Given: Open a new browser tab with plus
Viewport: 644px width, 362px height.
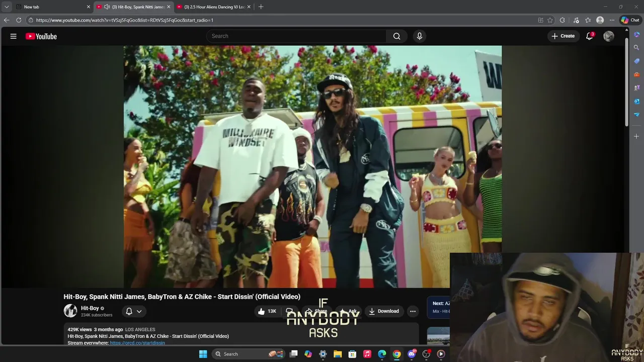Looking at the screenshot, I should point(261,7).
